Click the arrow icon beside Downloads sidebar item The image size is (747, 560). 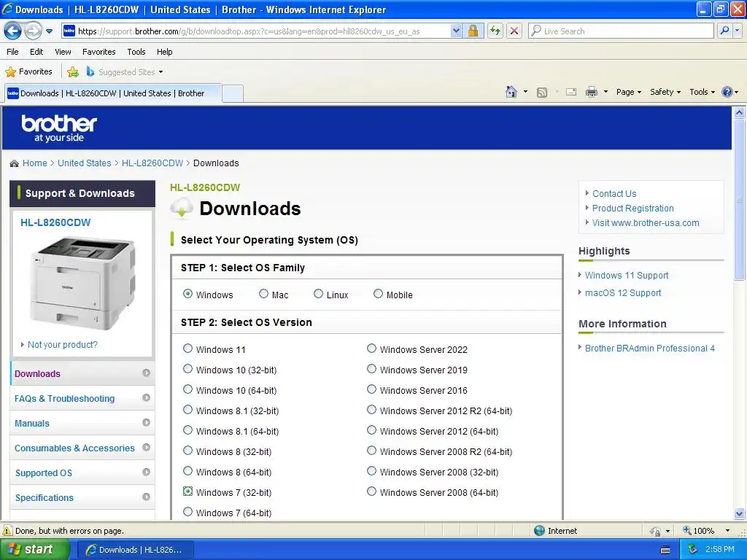pos(146,373)
